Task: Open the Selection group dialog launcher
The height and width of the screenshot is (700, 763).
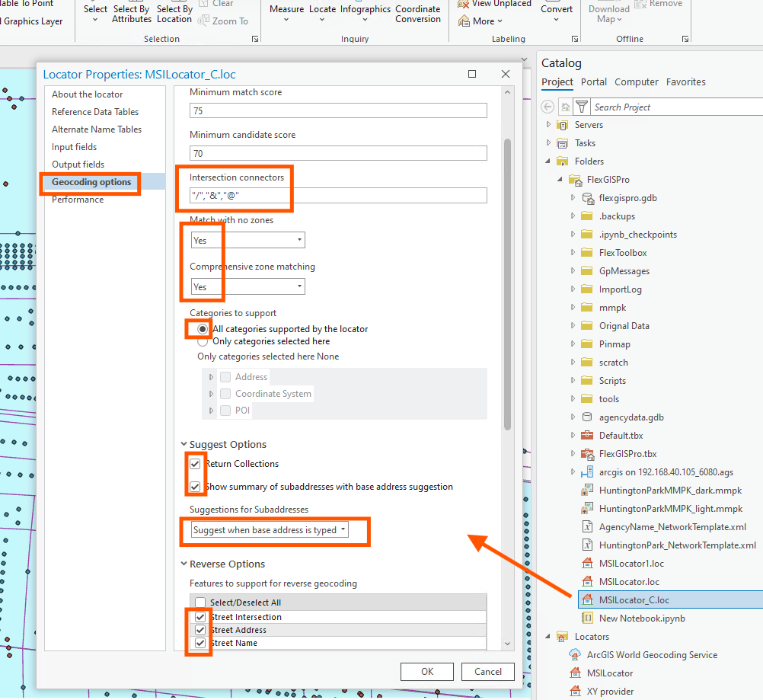Action: [x=255, y=38]
